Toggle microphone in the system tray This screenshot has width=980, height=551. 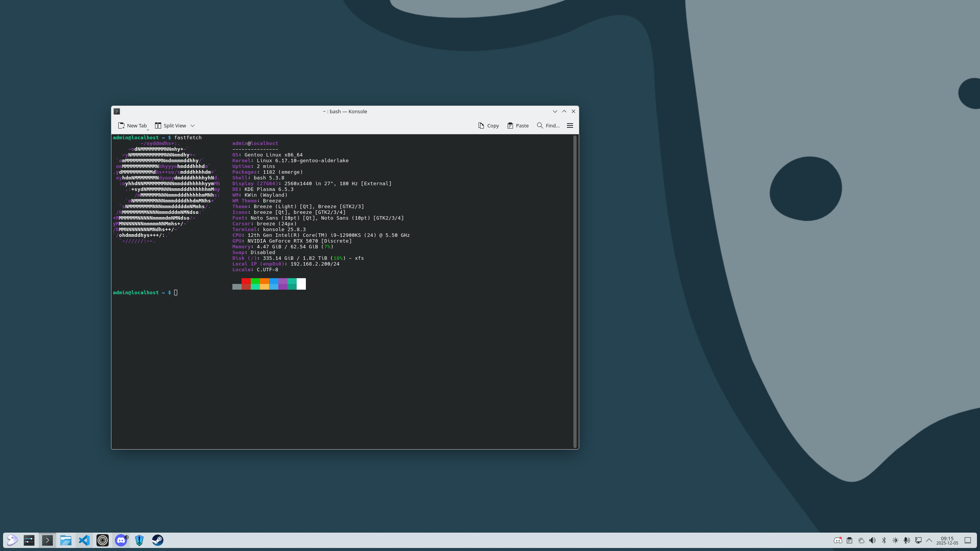tap(906, 540)
